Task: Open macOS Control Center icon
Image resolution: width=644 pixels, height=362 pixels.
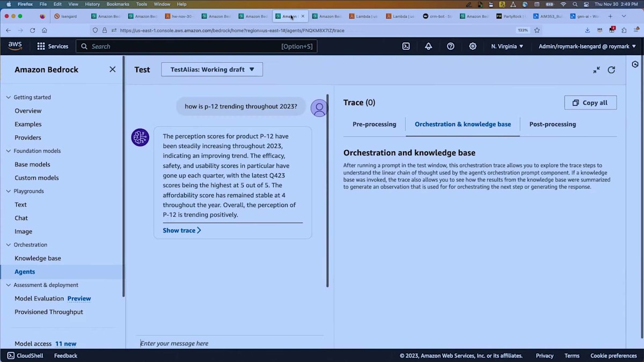Action: (x=587, y=4)
